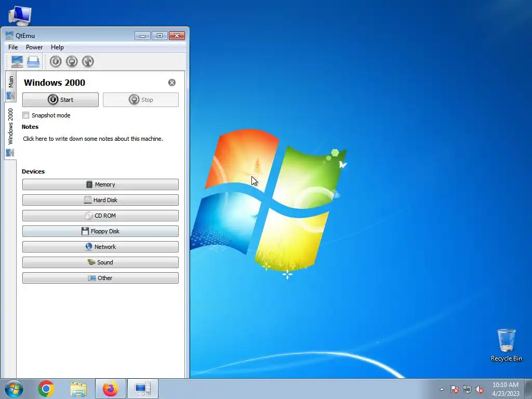Click the Notes heading label

pyautogui.click(x=30, y=127)
